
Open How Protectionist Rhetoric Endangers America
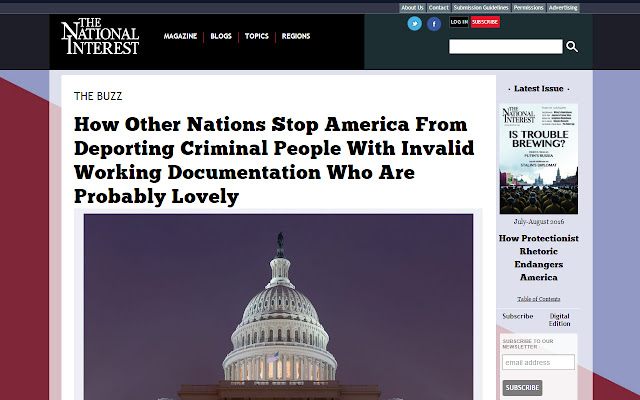[x=539, y=258]
